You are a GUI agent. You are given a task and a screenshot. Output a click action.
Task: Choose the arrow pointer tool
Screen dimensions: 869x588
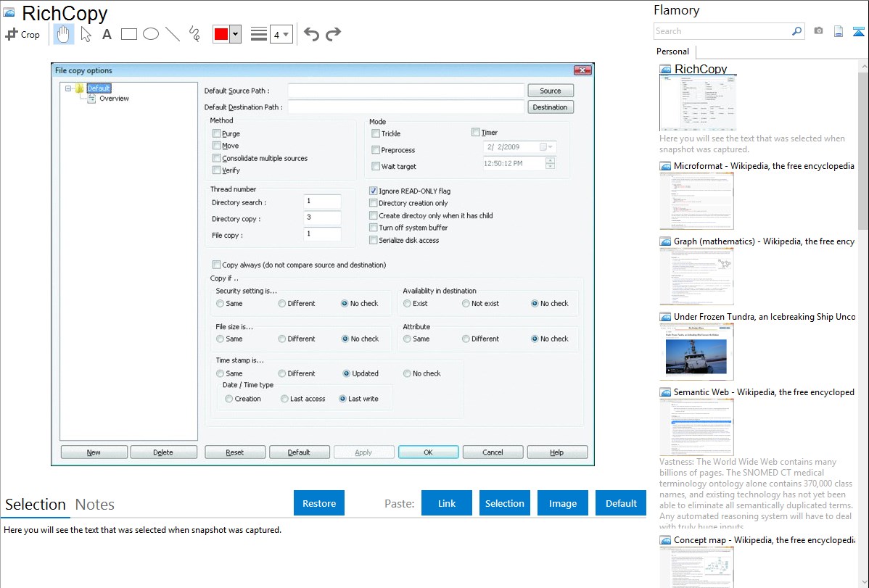point(86,34)
